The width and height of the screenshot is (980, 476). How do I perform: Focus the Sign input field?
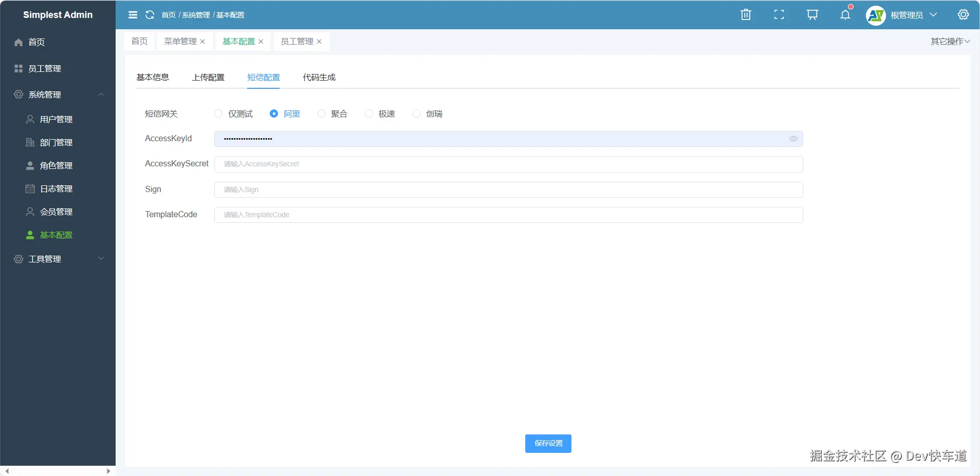point(509,189)
